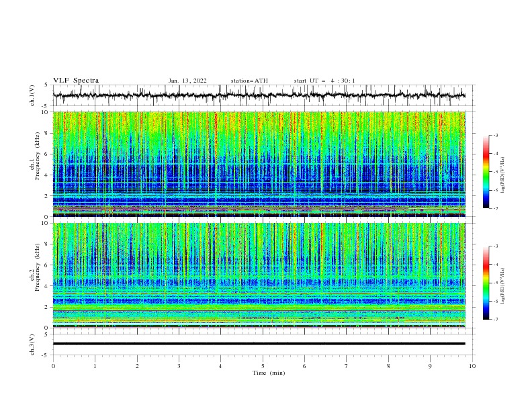Viewport: 532px width, 411px height.
Task: Click time axis tick label "7"
Action: 346,366
